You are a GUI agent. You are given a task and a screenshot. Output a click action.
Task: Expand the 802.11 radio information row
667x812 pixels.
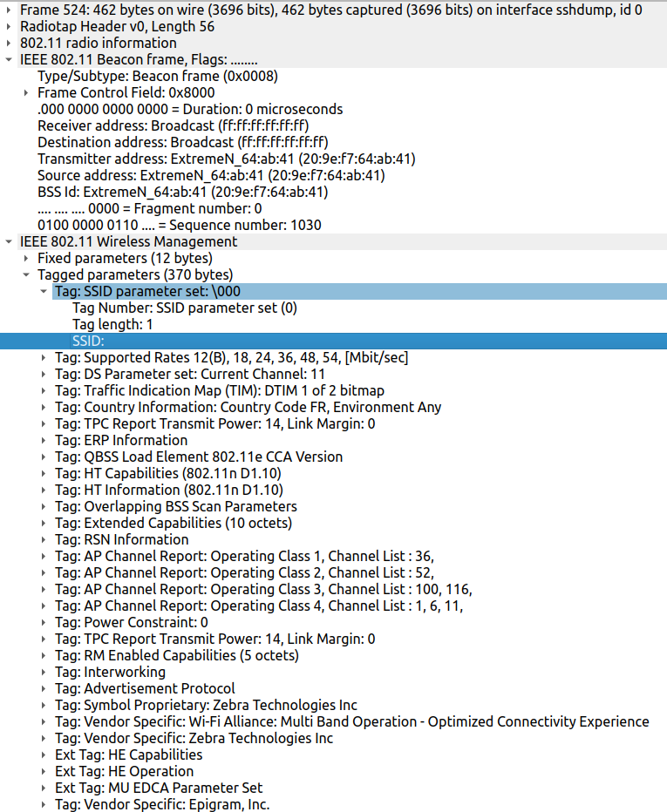coord(9,43)
